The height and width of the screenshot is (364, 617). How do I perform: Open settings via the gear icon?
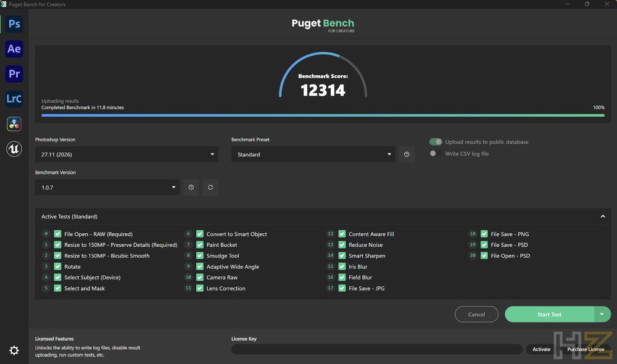point(14,350)
